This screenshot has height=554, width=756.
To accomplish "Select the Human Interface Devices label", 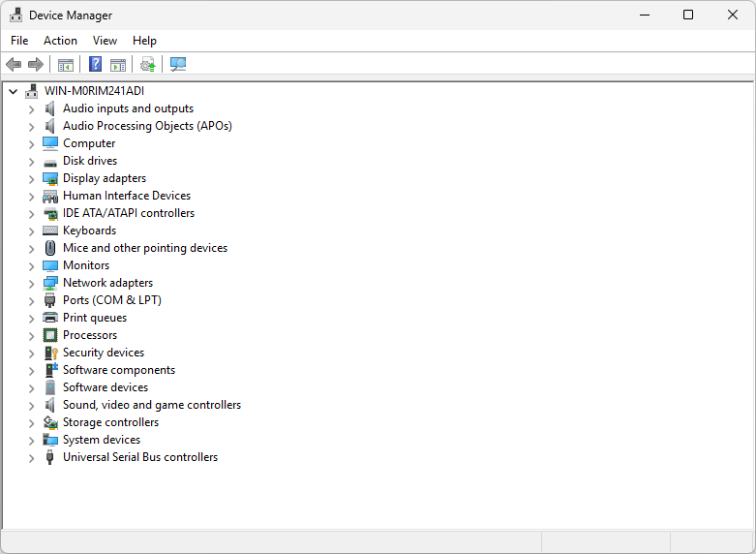I will coord(127,196).
